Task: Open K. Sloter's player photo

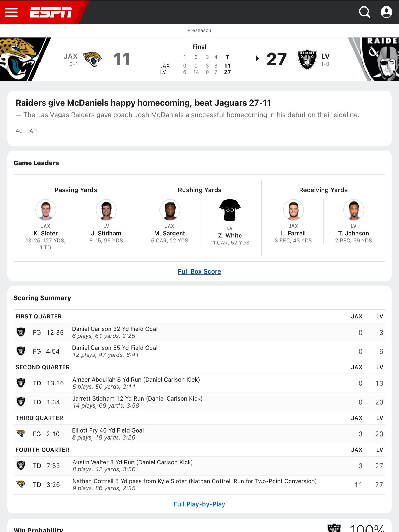Action: click(x=46, y=210)
